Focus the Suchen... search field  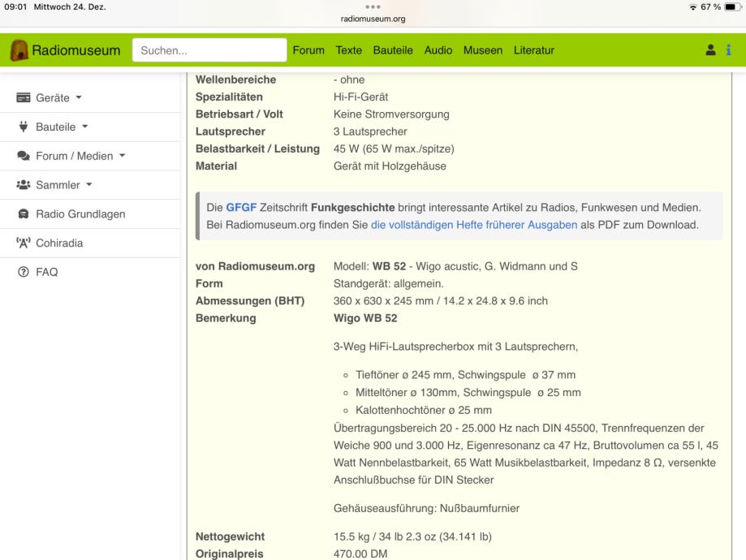click(209, 50)
